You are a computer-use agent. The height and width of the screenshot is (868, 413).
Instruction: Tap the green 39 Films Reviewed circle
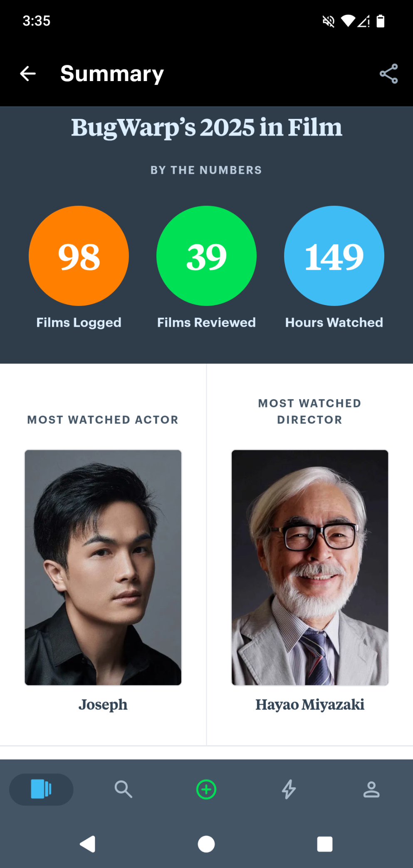click(x=206, y=256)
